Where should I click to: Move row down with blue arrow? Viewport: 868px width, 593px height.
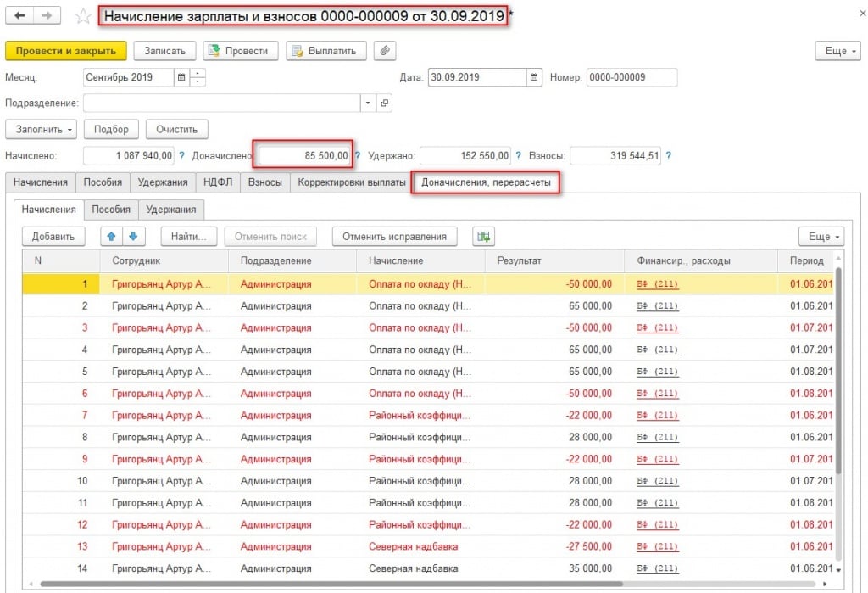(x=131, y=236)
